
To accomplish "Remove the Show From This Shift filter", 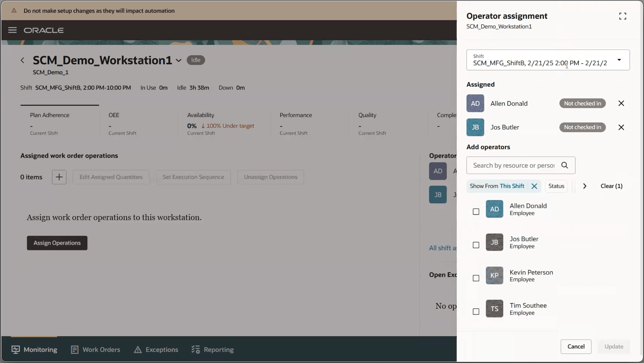I will coord(534,186).
